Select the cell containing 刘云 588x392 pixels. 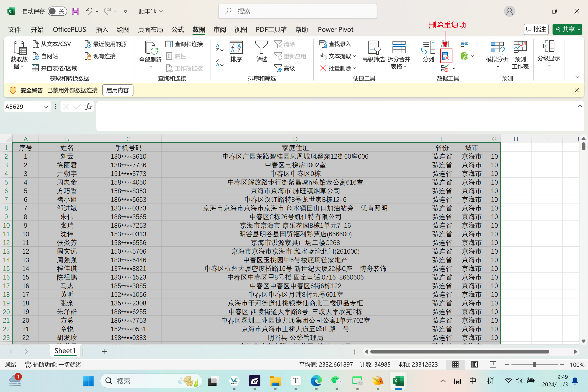[67, 157]
